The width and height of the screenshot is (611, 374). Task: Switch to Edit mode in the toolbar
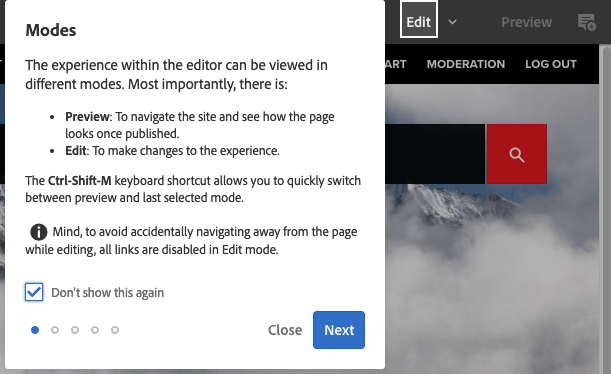coord(419,21)
